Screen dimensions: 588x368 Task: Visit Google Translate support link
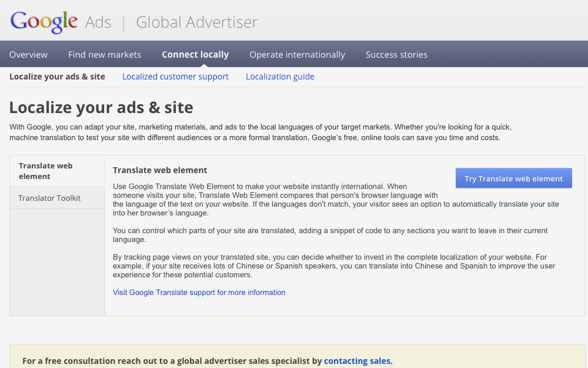(x=199, y=292)
